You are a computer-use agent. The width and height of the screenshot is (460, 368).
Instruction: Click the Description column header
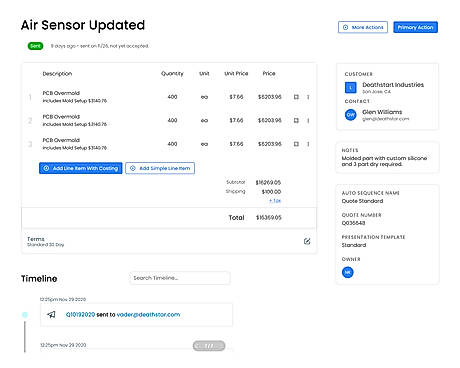point(57,74)
